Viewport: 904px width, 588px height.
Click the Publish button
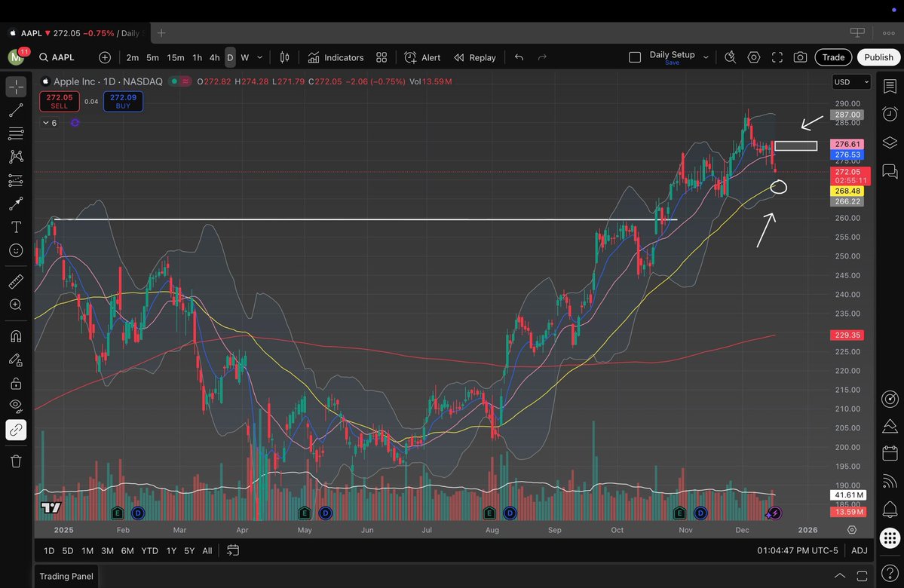(878, 57)
